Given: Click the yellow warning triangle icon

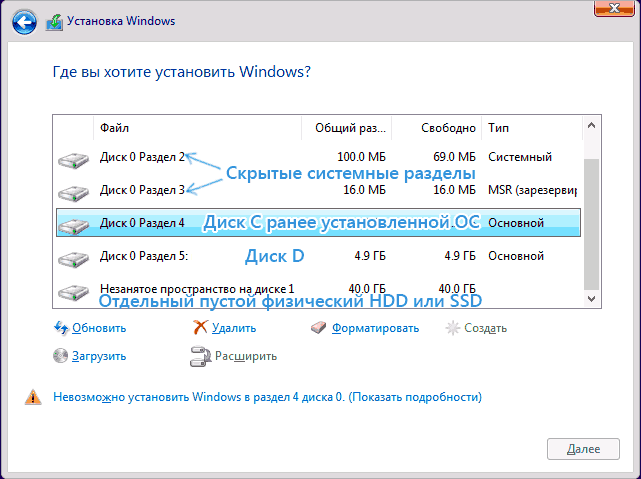Looking at the screenshot, I should click(33, 397).
